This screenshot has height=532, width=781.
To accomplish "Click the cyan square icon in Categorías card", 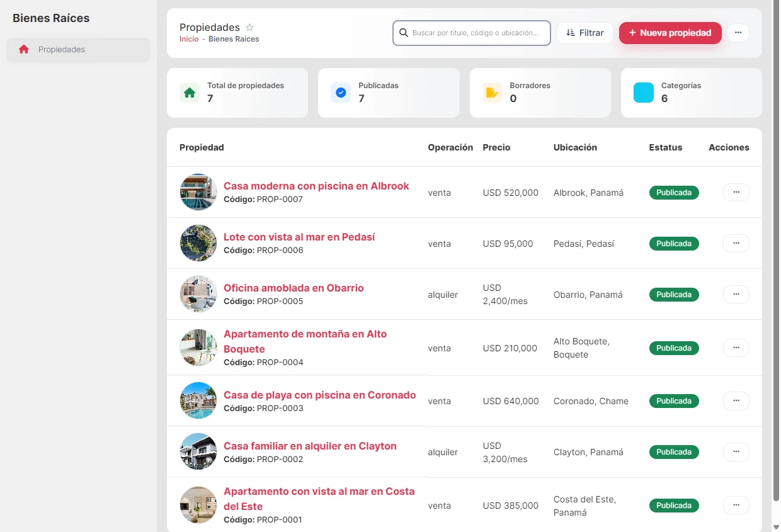I will [644, 93].
